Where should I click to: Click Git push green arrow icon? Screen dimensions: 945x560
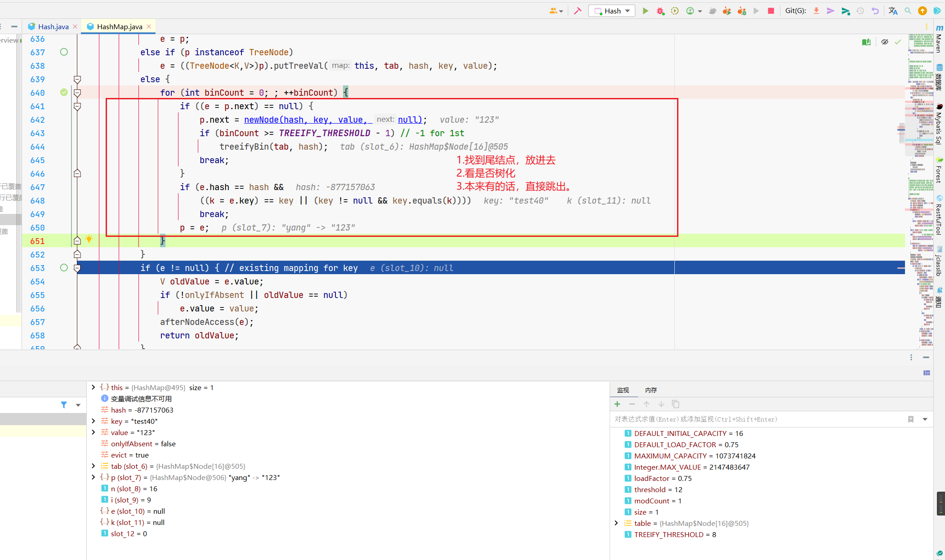[846, 11]
